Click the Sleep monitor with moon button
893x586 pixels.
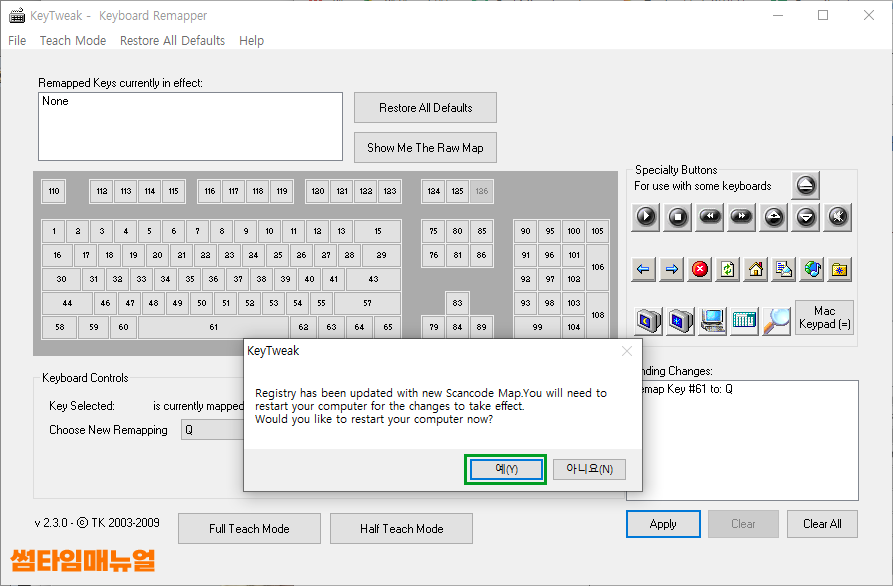coord(649,321)
